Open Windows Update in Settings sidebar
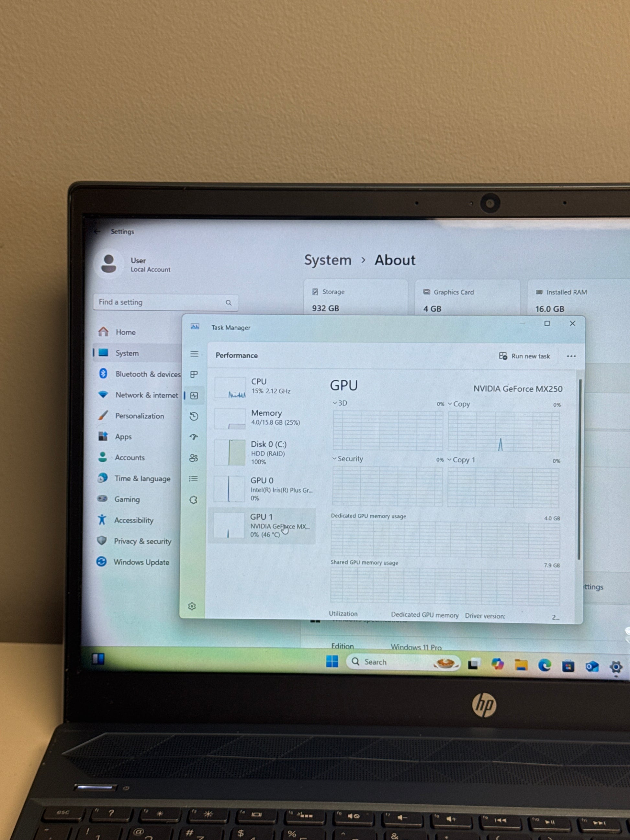 tap(141, 562)
